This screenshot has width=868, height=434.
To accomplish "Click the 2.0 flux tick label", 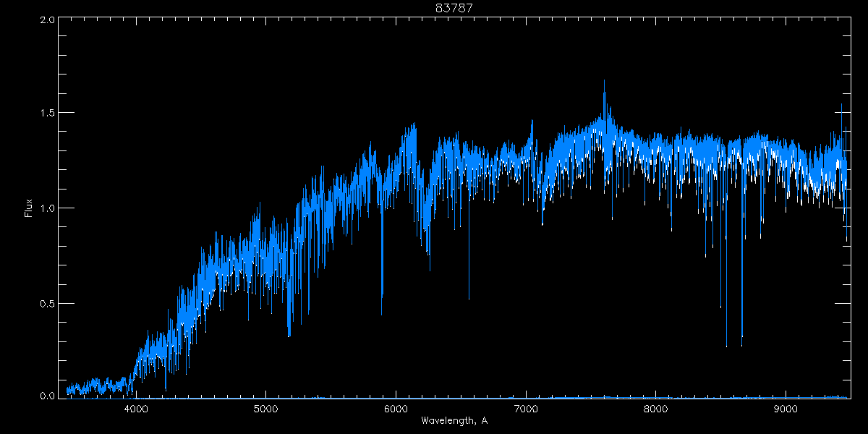I will click(x=48, y=20).
